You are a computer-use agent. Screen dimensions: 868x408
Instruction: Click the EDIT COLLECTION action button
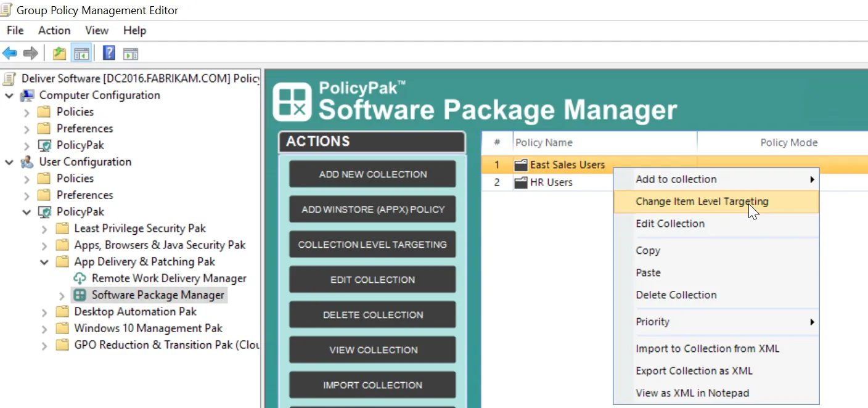click(x=373, y=280)
